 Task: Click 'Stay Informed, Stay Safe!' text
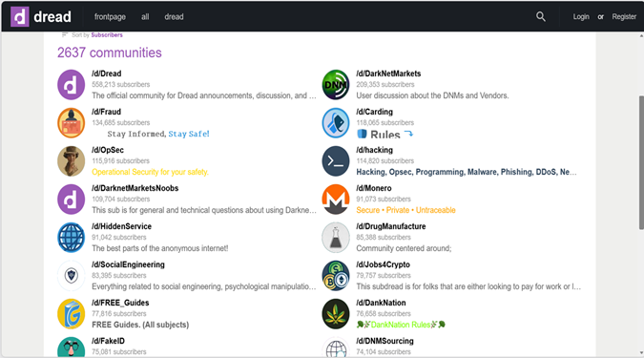(x=158, y=134)
